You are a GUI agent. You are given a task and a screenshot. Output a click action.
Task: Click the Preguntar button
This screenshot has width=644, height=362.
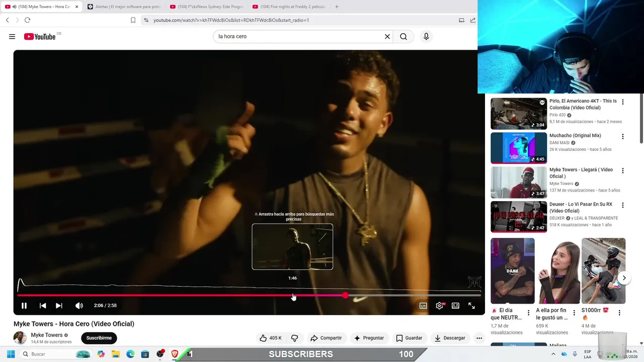(x=369, y=338)
